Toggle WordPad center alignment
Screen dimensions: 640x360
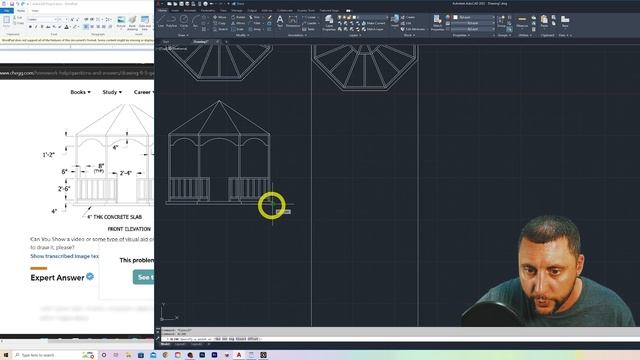coord(92,27)
